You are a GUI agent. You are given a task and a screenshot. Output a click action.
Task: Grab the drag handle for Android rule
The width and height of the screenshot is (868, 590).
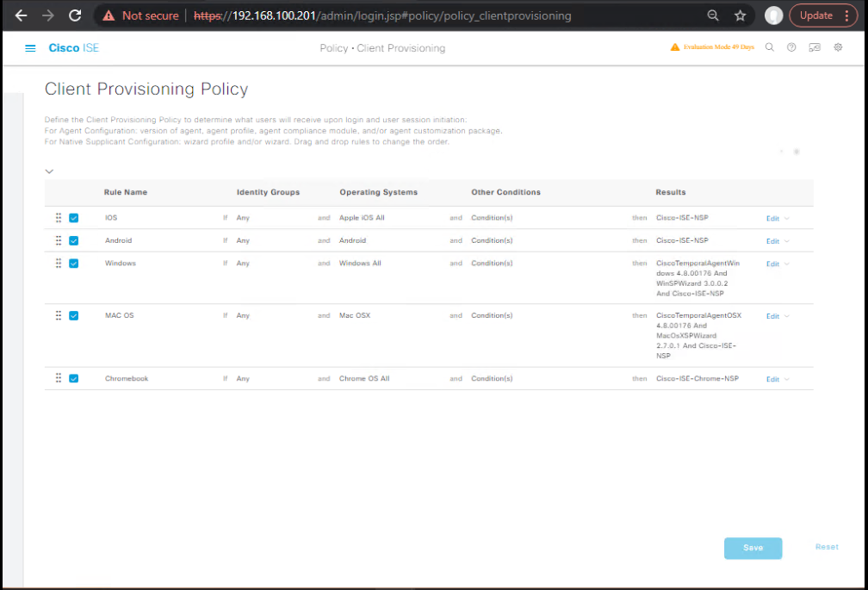coord(59,240)
